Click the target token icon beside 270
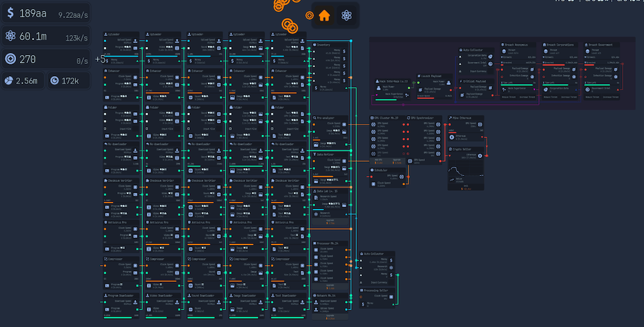 click(10, 59)
